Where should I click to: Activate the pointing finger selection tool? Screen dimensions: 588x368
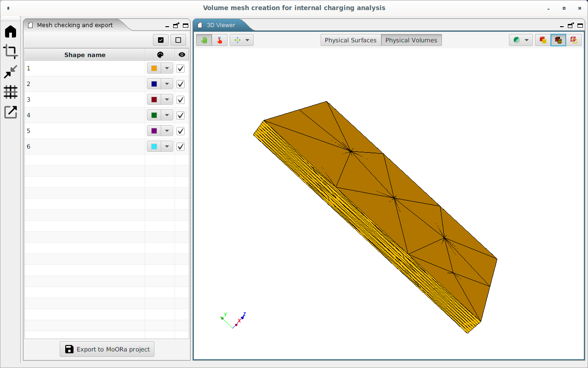(220, 40)
